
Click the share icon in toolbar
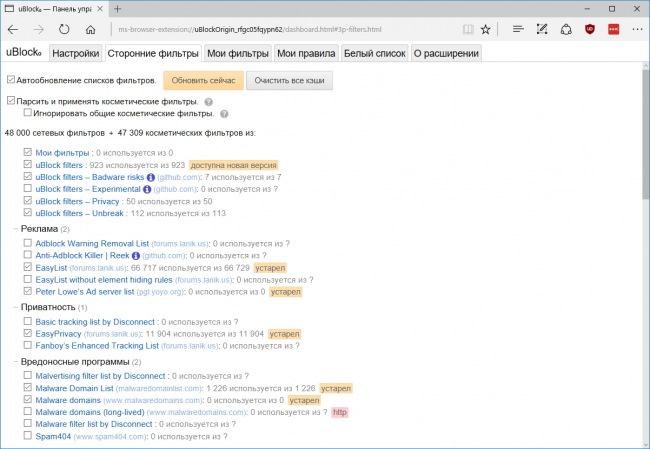coord(566,29)
